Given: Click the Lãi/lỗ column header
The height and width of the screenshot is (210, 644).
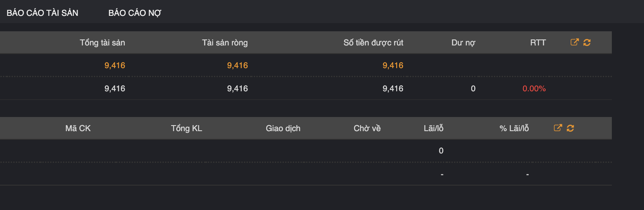Looking at the screenshot, I should 433,129.
